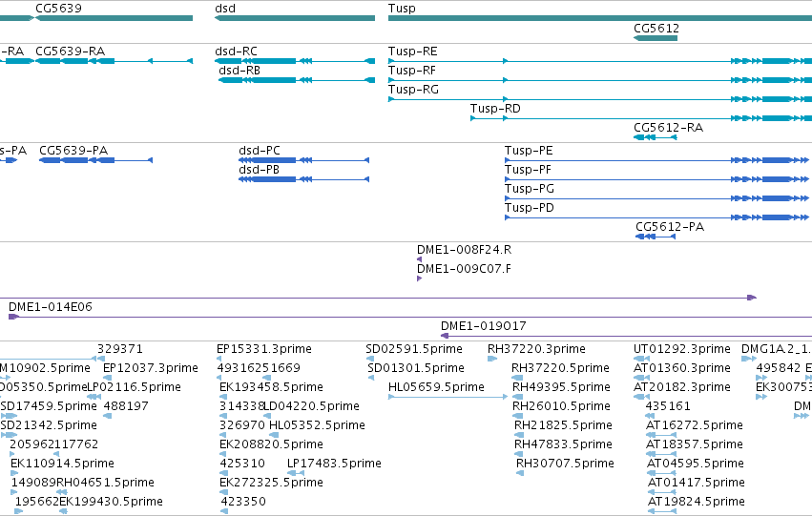The width and height of the screenshot is (812, 516).
Task: Click EST RH47833.5prime
Action: tap(563, 444)
